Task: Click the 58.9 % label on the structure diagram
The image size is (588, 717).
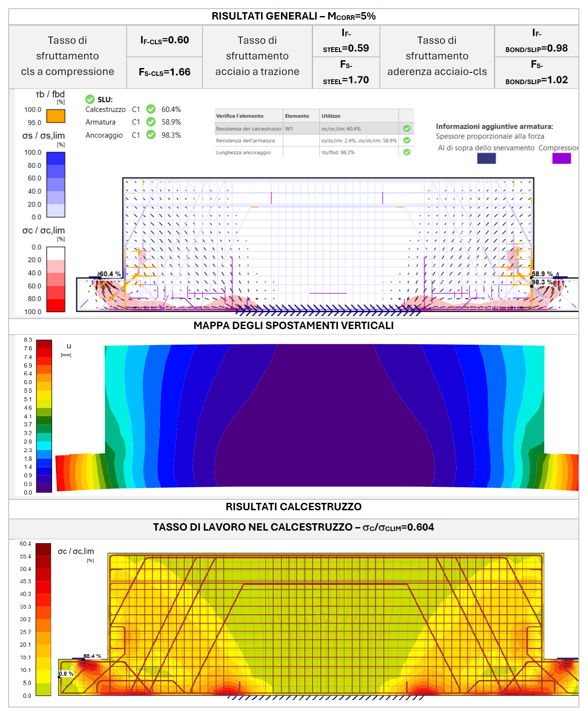Action: (542, 274)
